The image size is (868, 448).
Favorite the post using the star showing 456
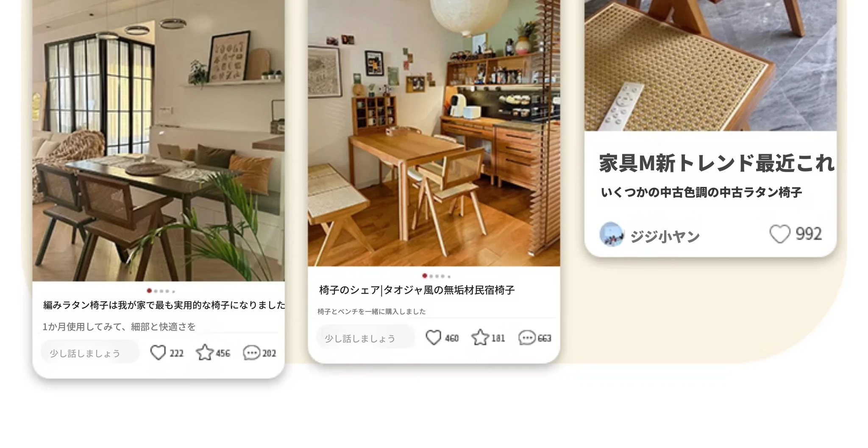point(205,353)
